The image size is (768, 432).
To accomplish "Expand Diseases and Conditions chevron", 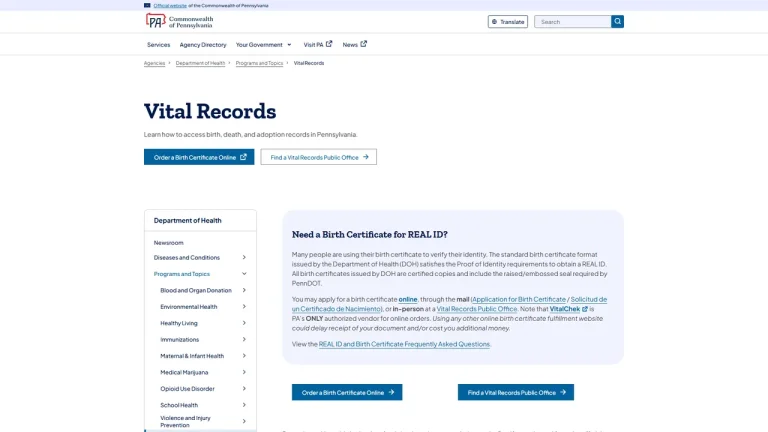I will [x=244, y=258].
